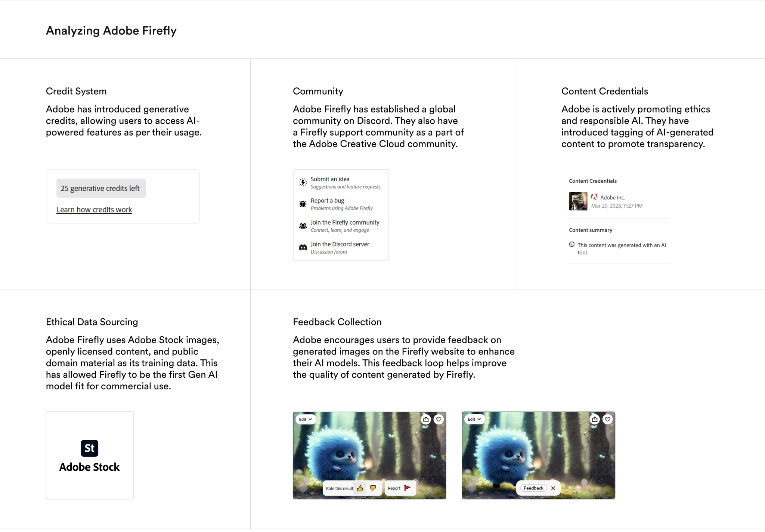Click the small bold Content Credentials panel label
The width and height of the screenshot is (765, 532).
593,181
